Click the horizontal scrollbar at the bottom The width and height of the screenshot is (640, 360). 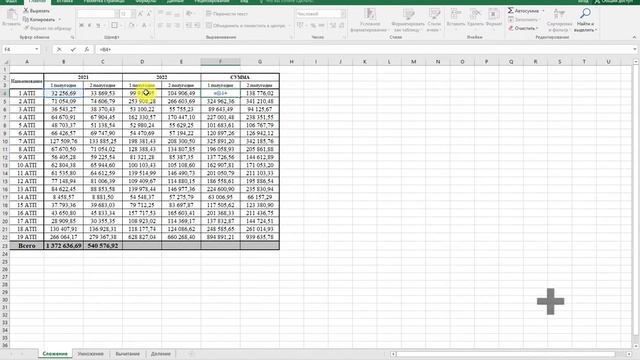pyautogui.click(x=505, y=354)
